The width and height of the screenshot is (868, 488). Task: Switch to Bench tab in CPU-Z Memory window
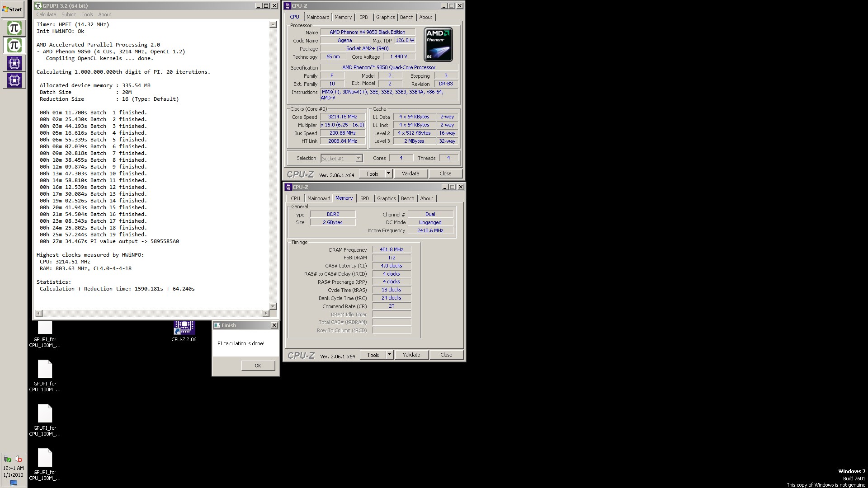coord(408,198)
